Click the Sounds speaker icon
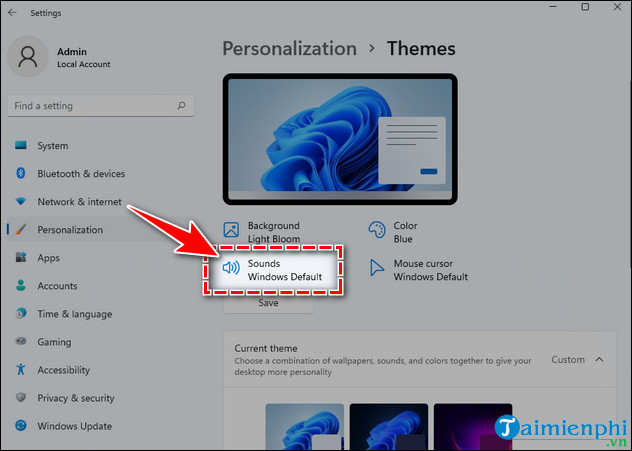 point(231,267)
